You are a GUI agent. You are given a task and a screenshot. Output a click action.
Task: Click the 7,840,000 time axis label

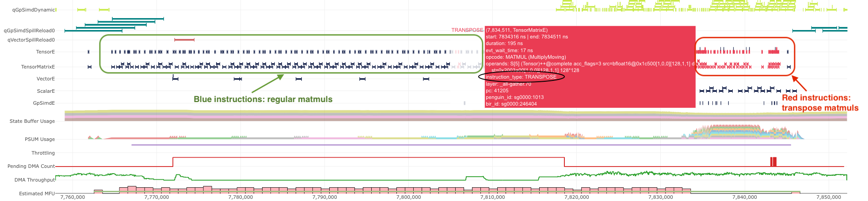[744, 197]
